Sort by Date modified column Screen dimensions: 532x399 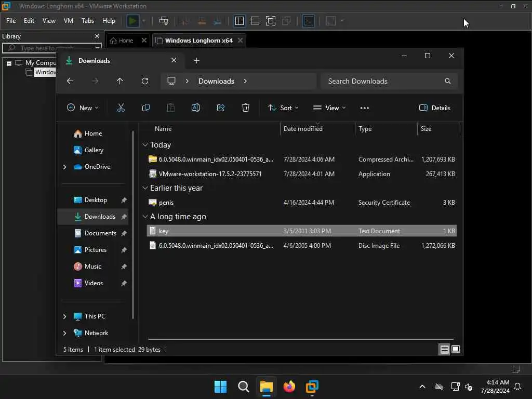303,129
